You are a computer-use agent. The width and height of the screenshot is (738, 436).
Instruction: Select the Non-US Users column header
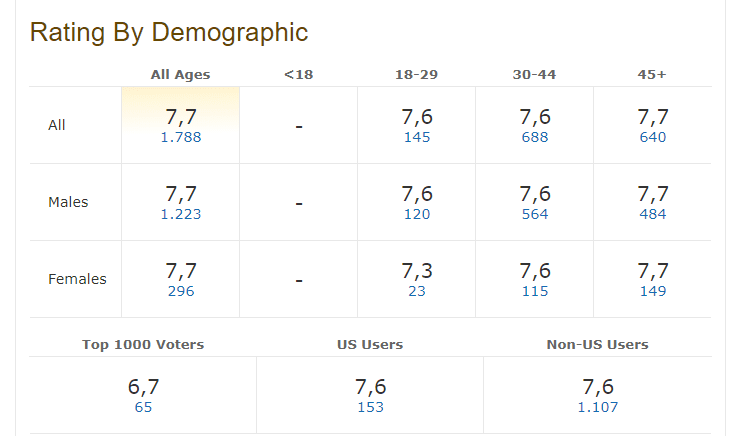click(x=597, y=344)
